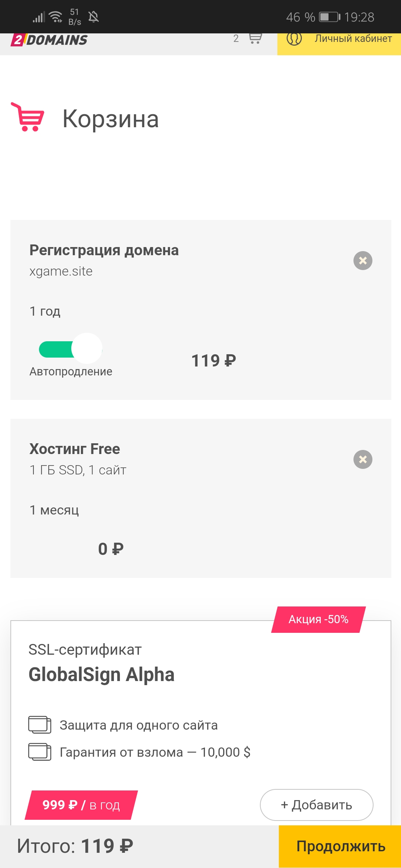
Task: Disable the Автопродление toggle
Action: coord(71,349)
